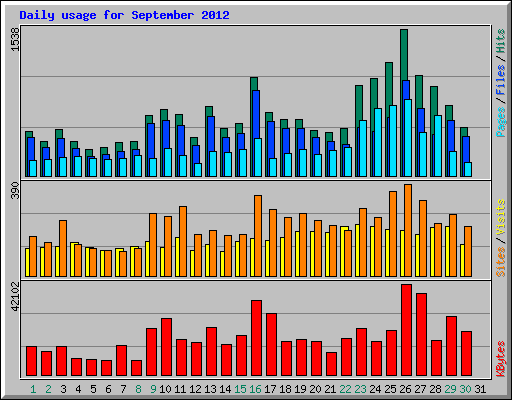
Task: Click the orange visits bar for day 16
Action: pos(258,236)
